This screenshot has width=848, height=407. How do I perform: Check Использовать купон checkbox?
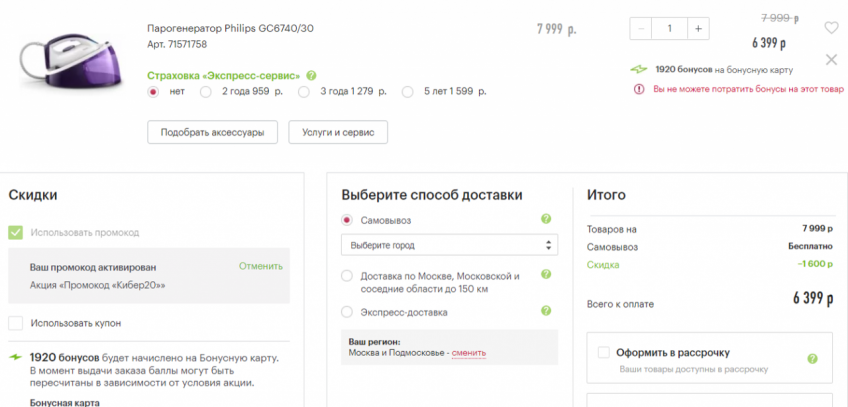pos(16,323)
